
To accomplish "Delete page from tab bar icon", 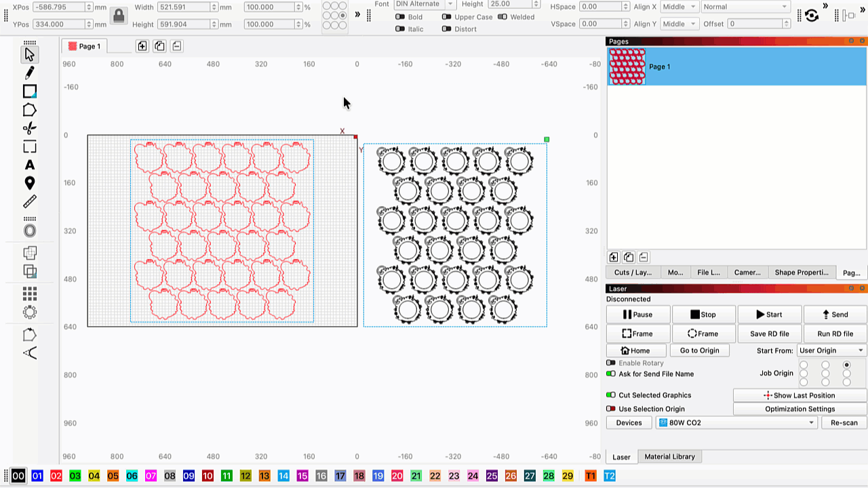I will click(176, 46).
